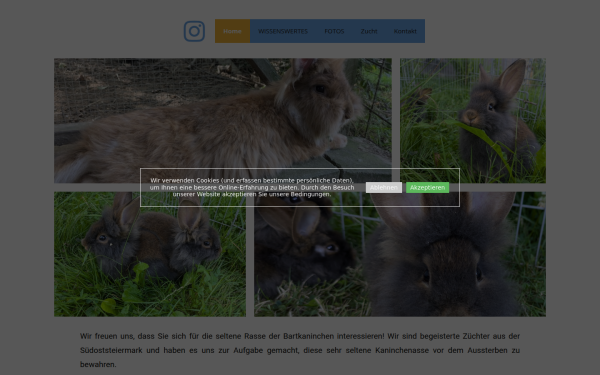Screen dimensions: 600x375
Task: Open the WISSENSWERTES menu item
Action: pos(283,31)
